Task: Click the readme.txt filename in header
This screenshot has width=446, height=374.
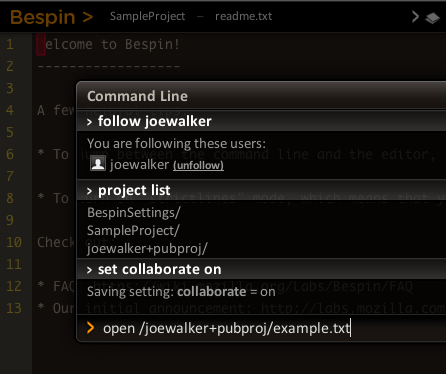Action: 243,16
